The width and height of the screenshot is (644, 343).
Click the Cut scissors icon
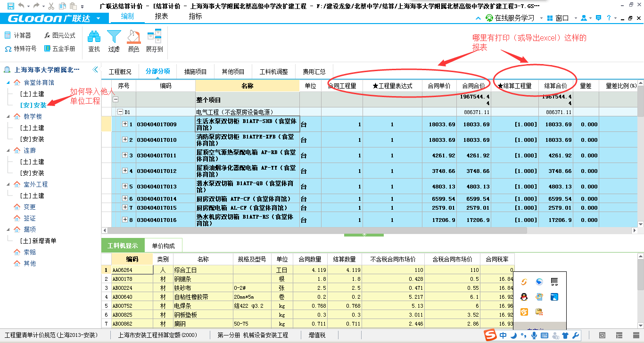pos(50,6)
